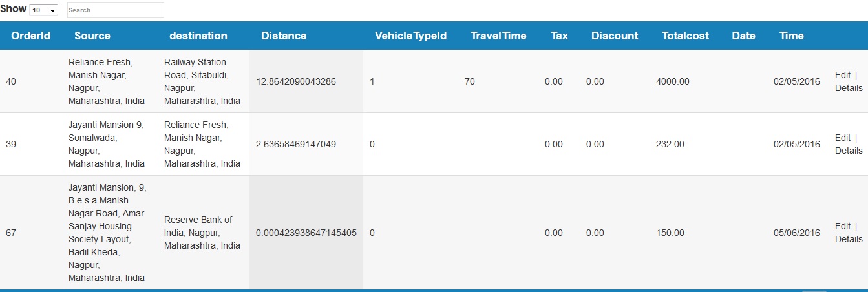Sort by Totalcost column header
The height and width of the screenshot is (292, 868).
pos(685,36)
